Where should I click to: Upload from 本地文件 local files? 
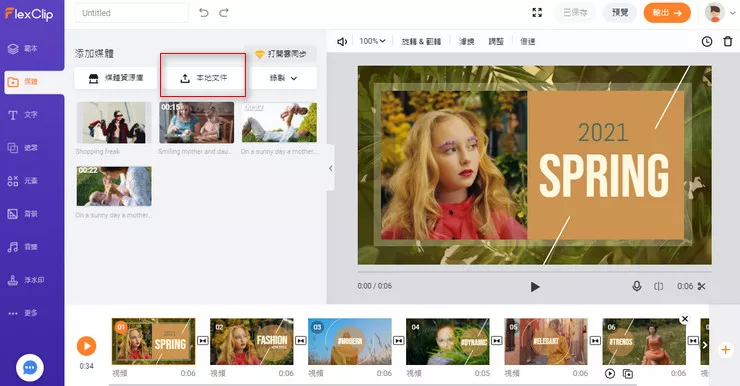pyautogui.click(x=203, y=78)
